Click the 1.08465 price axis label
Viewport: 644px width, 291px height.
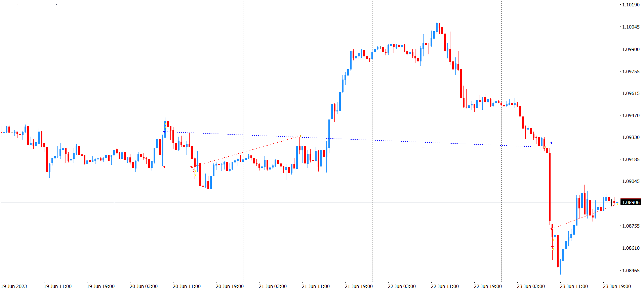coord(631,271)
